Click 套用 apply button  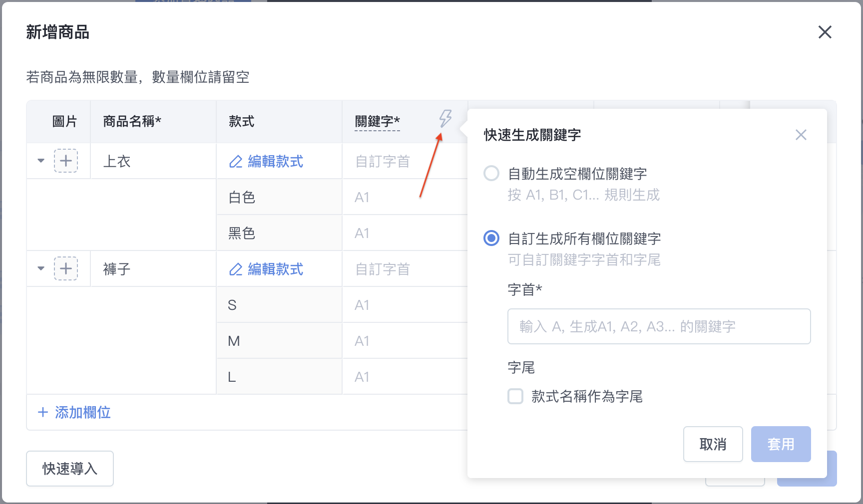pyautogui.click(x=781, y=444)
